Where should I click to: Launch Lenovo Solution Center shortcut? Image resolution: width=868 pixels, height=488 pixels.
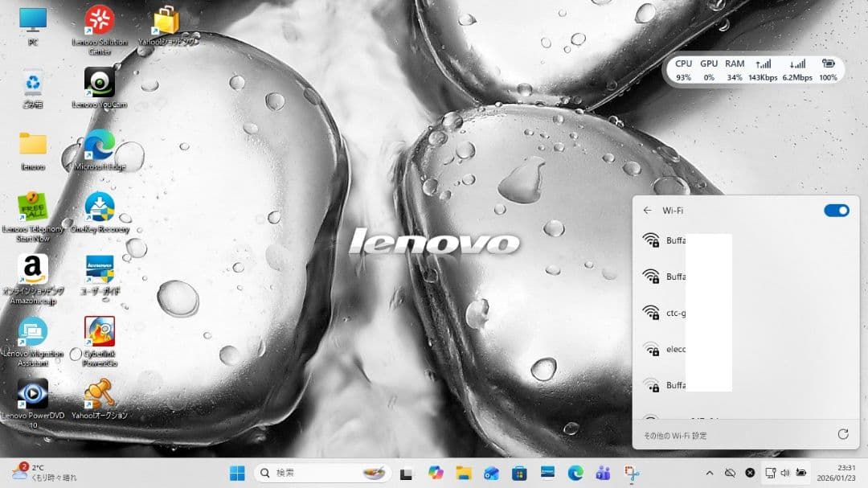tap(100, 30)
